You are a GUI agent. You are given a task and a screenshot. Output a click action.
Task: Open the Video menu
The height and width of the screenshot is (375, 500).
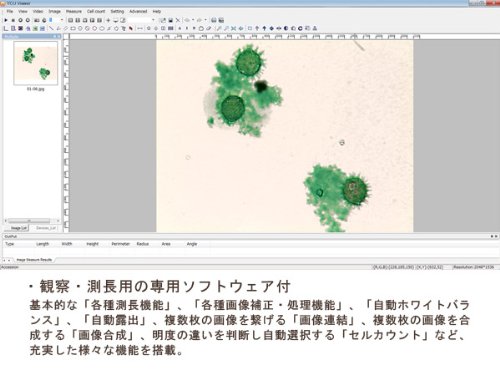38,11
